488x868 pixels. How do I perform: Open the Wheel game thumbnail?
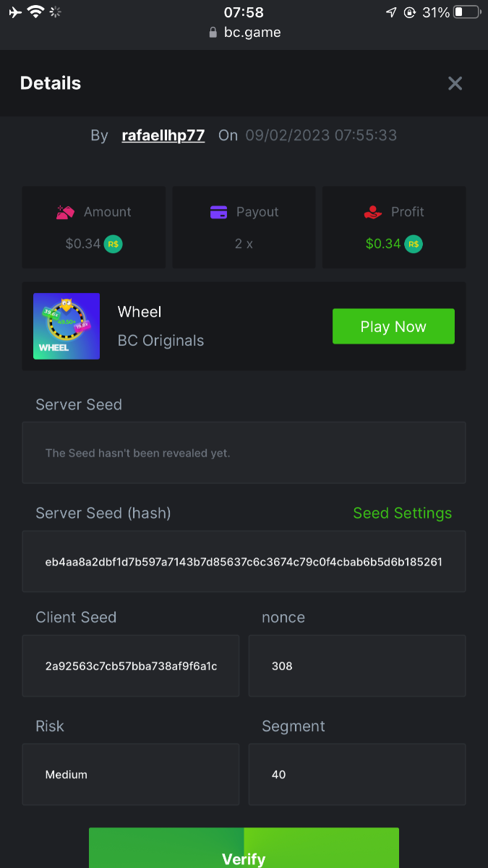67,326
